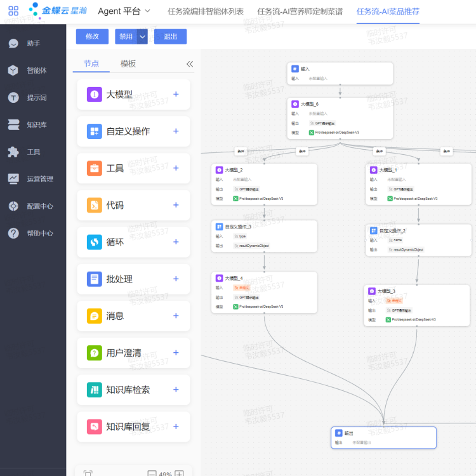This screenshot has height=476, width=476.
Task: Add a 批处理 node with plus
Action: (x=176, y=279)
